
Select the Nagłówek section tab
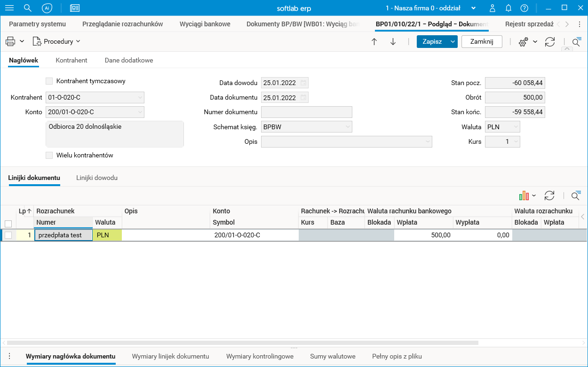pyautogui.click(x=24, y=60)
